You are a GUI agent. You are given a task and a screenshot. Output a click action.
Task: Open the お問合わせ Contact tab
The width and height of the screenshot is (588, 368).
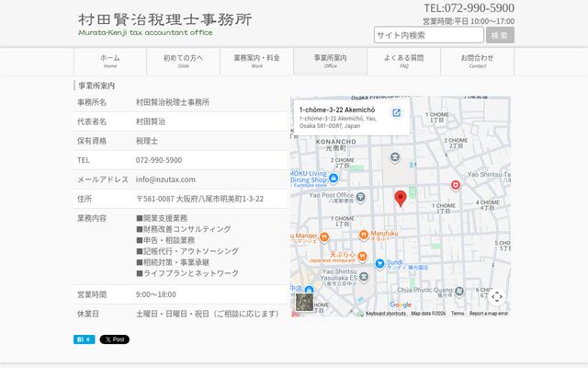[x=478, y=62]
